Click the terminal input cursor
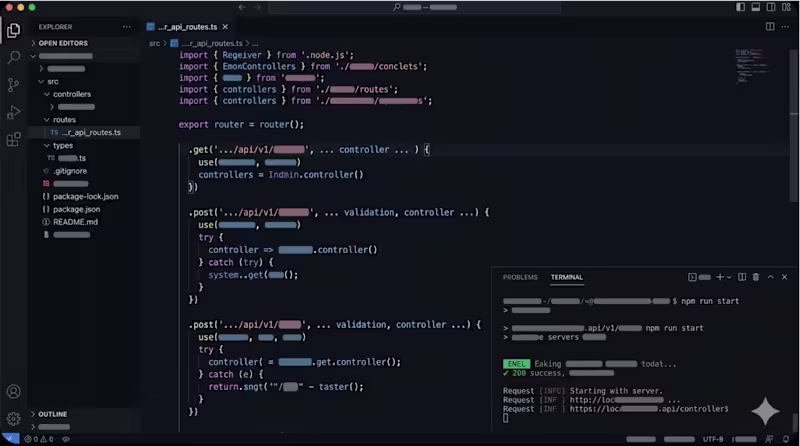800x446 pixels. (x=506, y=418)
